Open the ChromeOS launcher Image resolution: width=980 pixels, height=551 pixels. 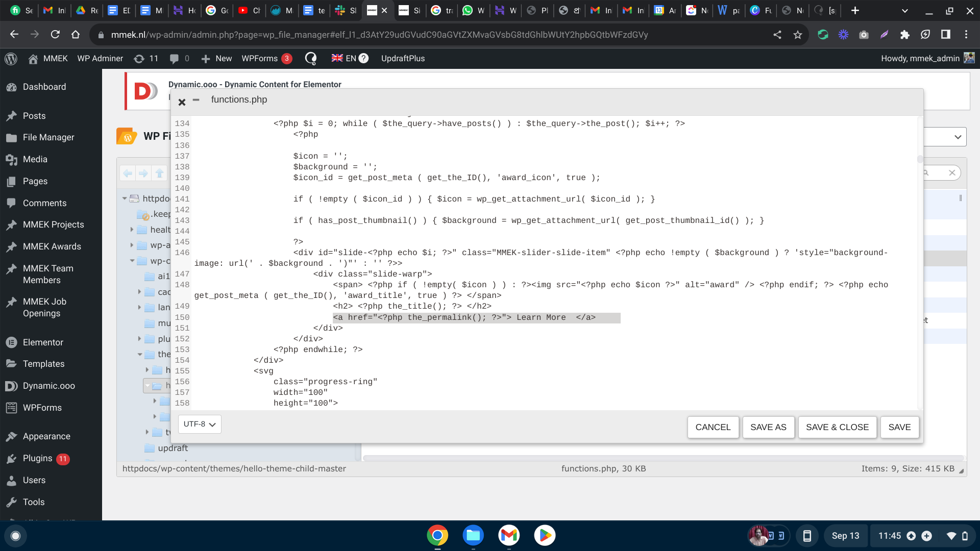[x=15, y=536]
